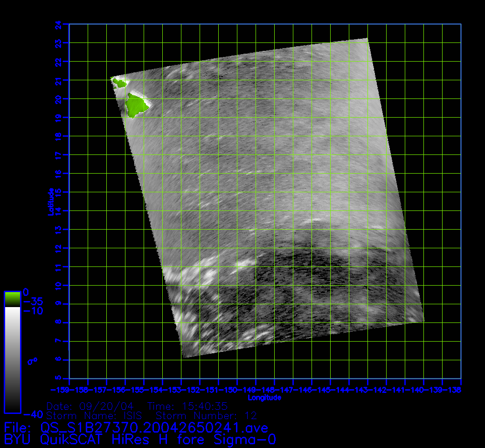Viewport: 485px width, 448px height.
Task: Click the Time 15:40:35 text
Action: [x=187, y=406]
